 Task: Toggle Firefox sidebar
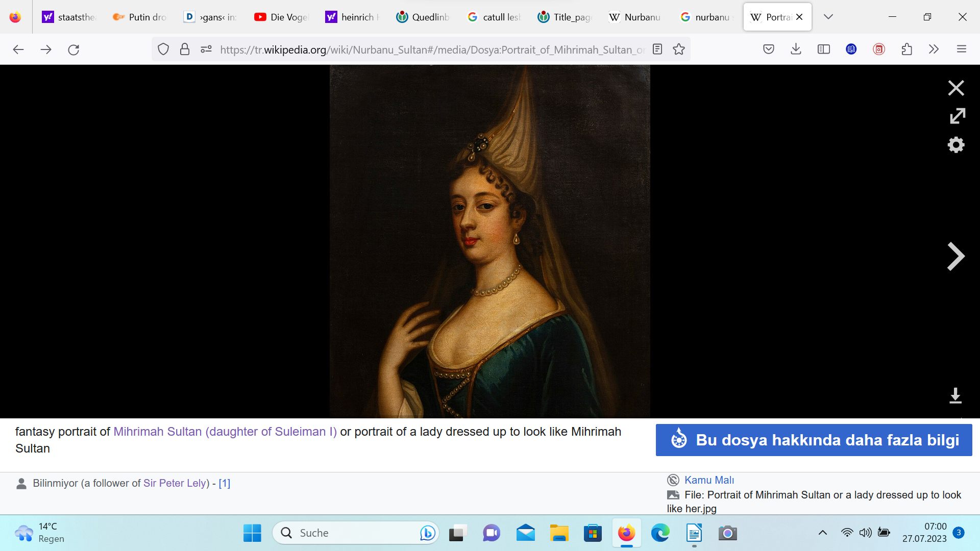pyautogui.click(x=823, y=49)
